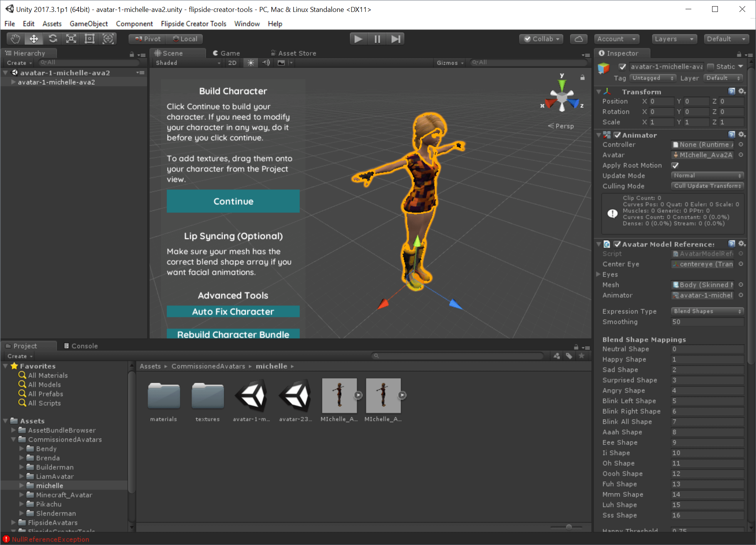Viewport: 756px width, 545px height.
Task: Toggle the Static checkbox
Action: [x=711, y=67]
